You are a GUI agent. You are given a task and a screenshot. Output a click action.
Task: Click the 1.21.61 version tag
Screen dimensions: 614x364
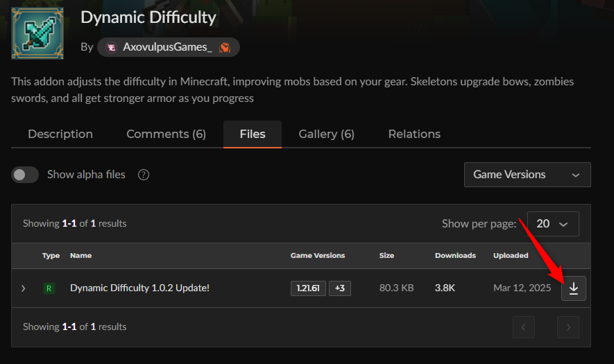(x=308, y=288)
